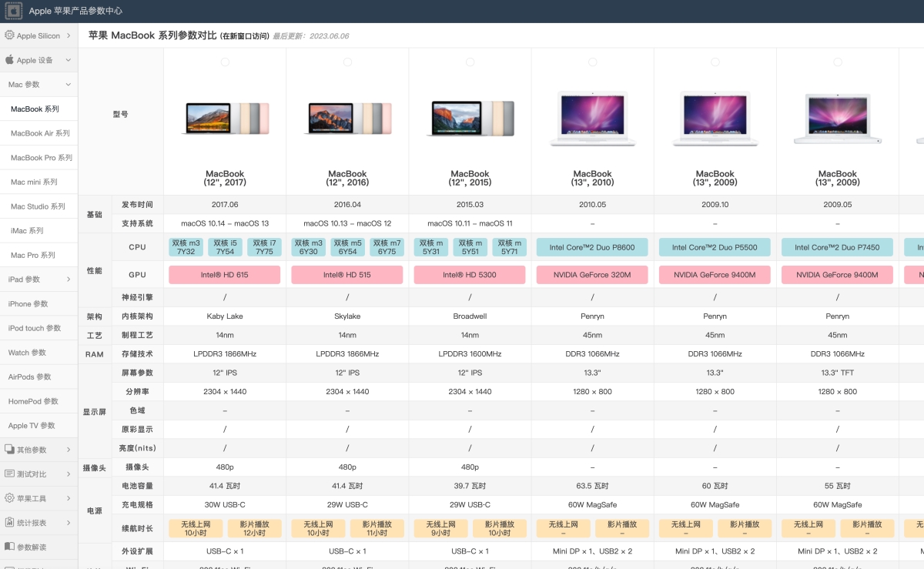Select radio button above MacBook 12" 2016
Screen dimensions: 924x569
[x=347, y=62]
